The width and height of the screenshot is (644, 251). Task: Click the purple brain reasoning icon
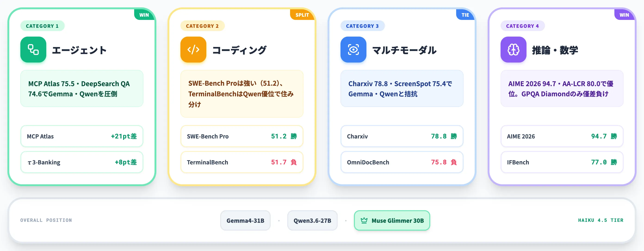click(513, 50)
